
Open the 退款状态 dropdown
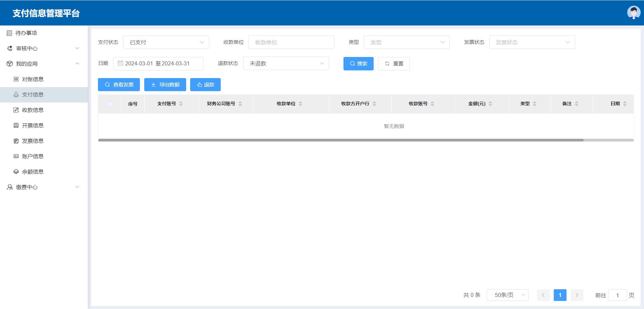(286, 63)
